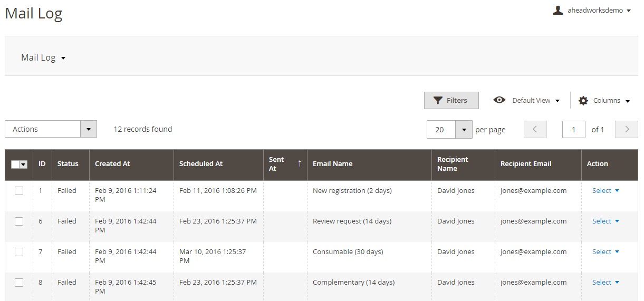Click the user account profile icon
The width and height of the screenshot is (644, 301).
[558, 11]
